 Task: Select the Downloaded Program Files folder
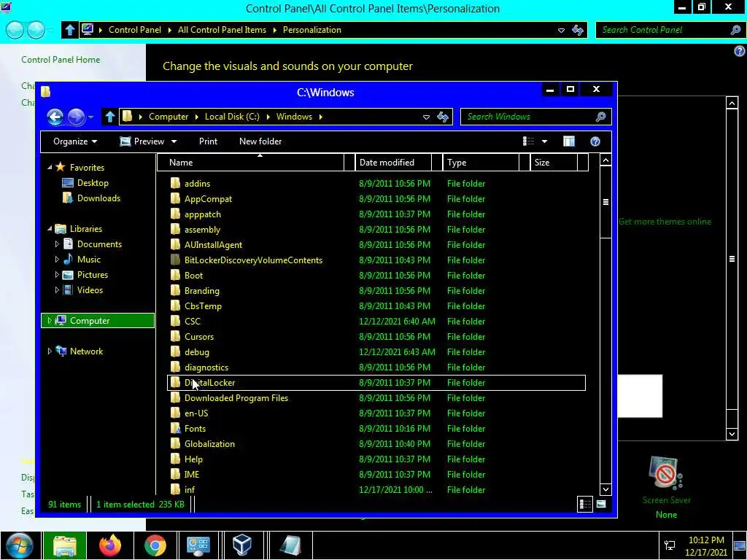click(x=236, y=398)
